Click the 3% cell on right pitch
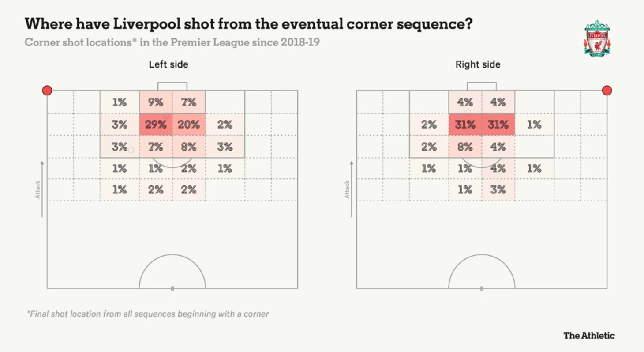Image resolution: width=644 pixels, height=352 pixels. pos(498,190)
